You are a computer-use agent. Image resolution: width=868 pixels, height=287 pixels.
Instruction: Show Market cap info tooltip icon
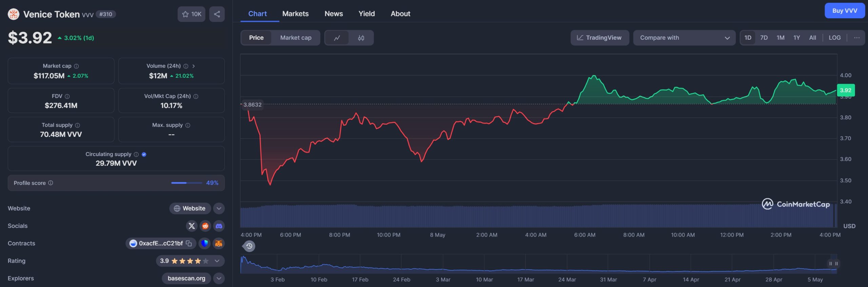point(76,66)
